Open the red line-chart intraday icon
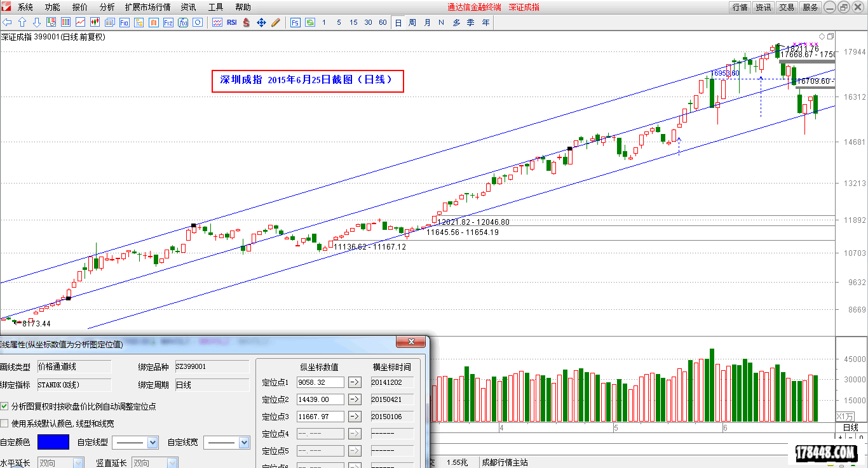The height and width of the screenshot is (468, 868). (81, 22)
